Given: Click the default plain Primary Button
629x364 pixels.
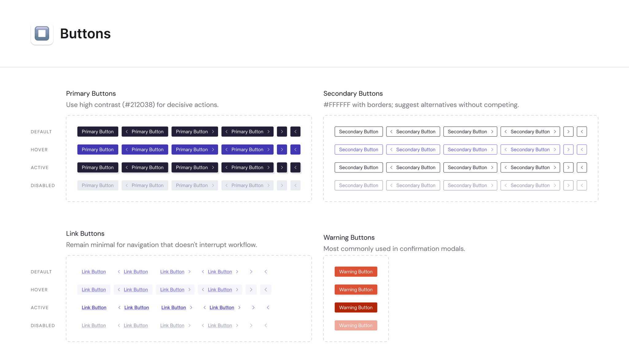Looking at the screenshot, I should pyautogui.click(x=98, y=132).
